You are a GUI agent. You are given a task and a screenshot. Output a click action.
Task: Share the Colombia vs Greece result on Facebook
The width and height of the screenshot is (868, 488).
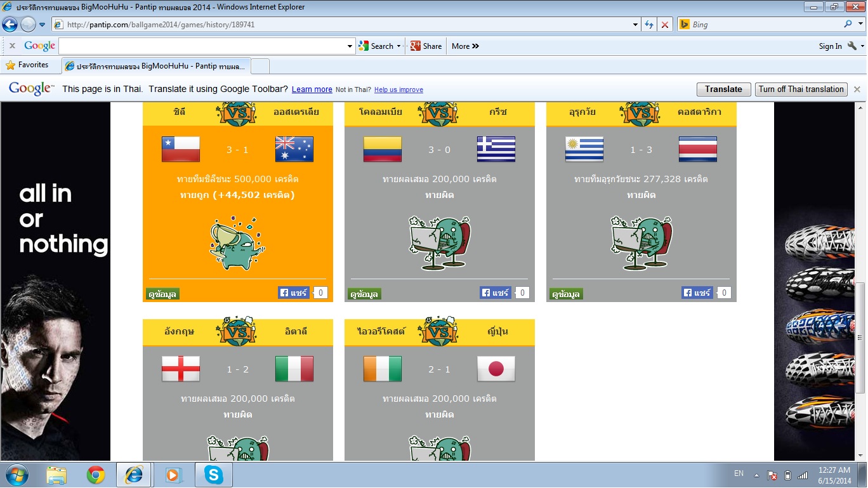[x=496, y=293]
